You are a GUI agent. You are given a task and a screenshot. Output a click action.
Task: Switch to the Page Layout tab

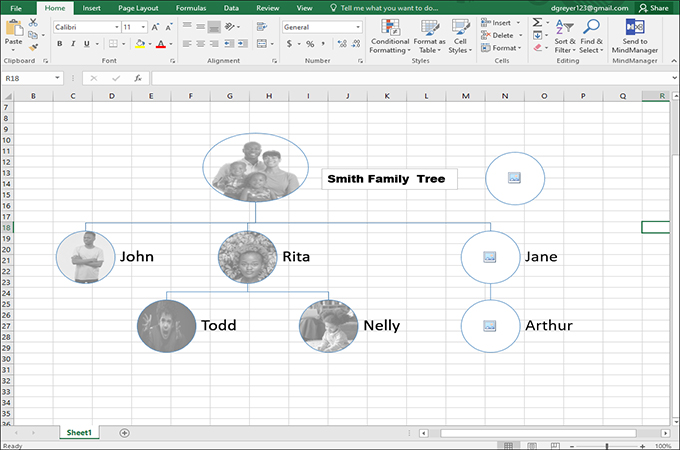[x=138, y=8]
